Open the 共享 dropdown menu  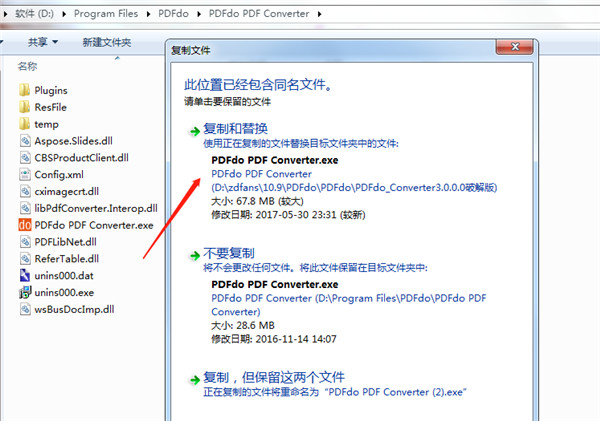click(x=43, y=42)
